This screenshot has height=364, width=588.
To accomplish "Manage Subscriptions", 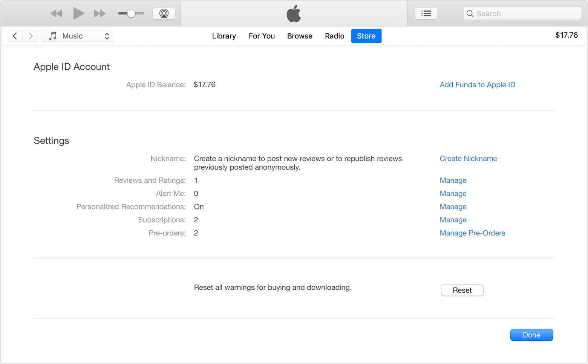I will (x=453, y=220).
